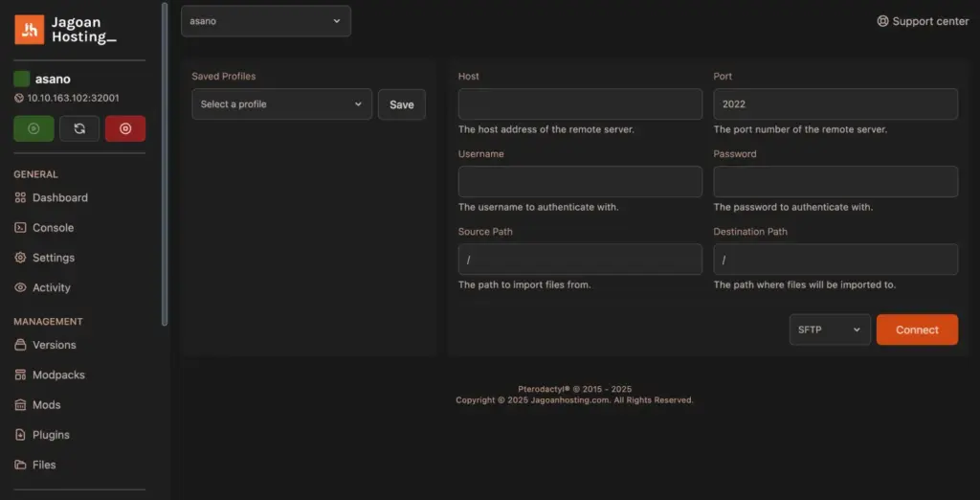Click the GENERAL section heading
980x500 pixels.
click(x=35, y=174)
